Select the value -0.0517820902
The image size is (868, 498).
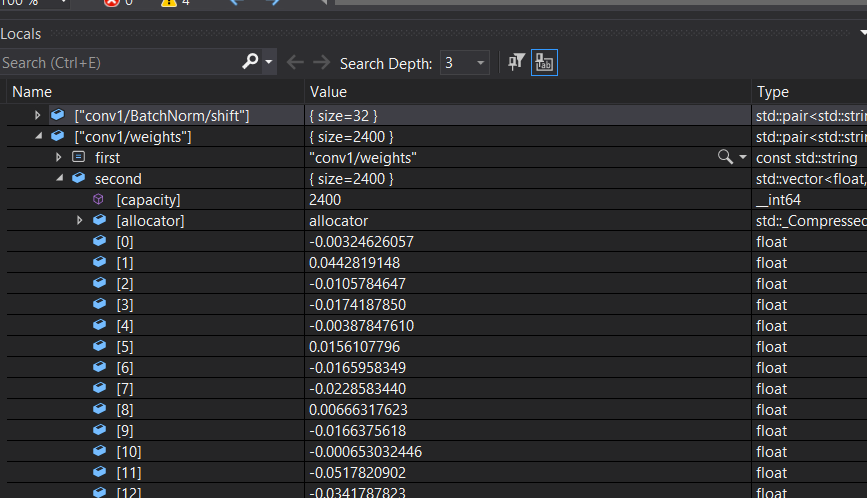pos(357,473)
